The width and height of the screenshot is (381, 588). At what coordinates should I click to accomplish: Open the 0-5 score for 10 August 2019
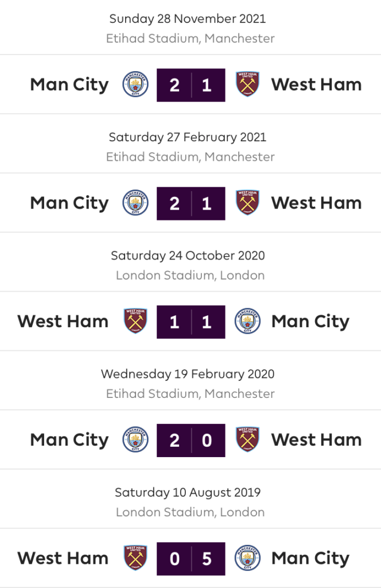tap(190, 559)
